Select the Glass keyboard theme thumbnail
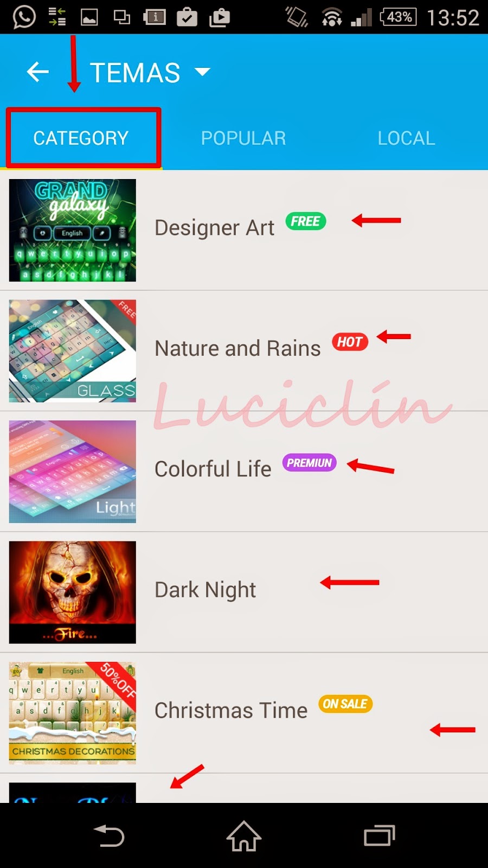 pyautogui.click(x=73, y=350)
